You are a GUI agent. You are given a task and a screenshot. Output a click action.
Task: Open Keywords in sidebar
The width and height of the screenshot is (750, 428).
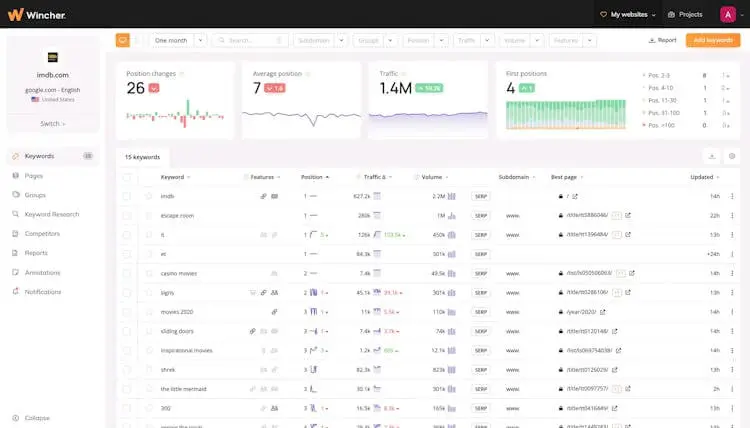coord(53,156)
